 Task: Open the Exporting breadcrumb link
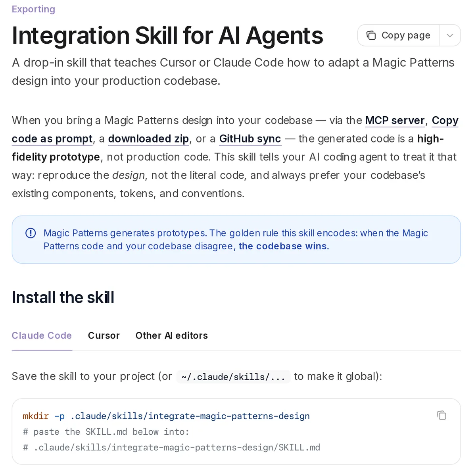[33, 9]
